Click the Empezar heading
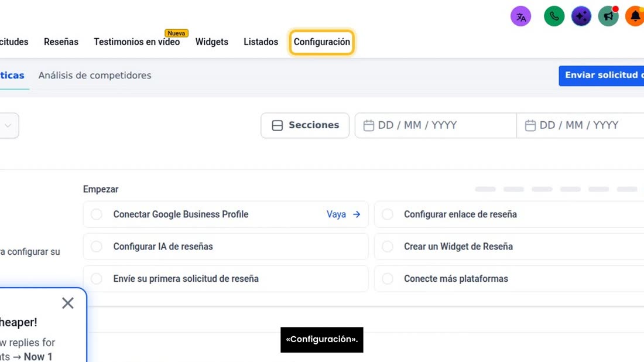 coord(101,189)
